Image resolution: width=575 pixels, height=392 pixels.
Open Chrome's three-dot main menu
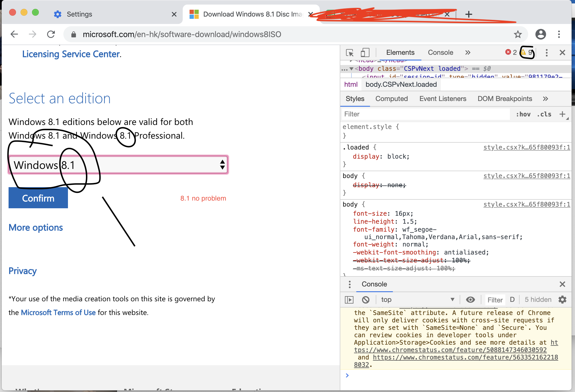click(x=559, y=34)
